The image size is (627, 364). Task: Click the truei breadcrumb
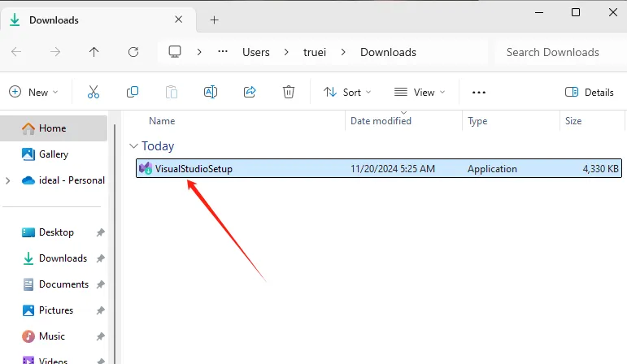[315, 52]
